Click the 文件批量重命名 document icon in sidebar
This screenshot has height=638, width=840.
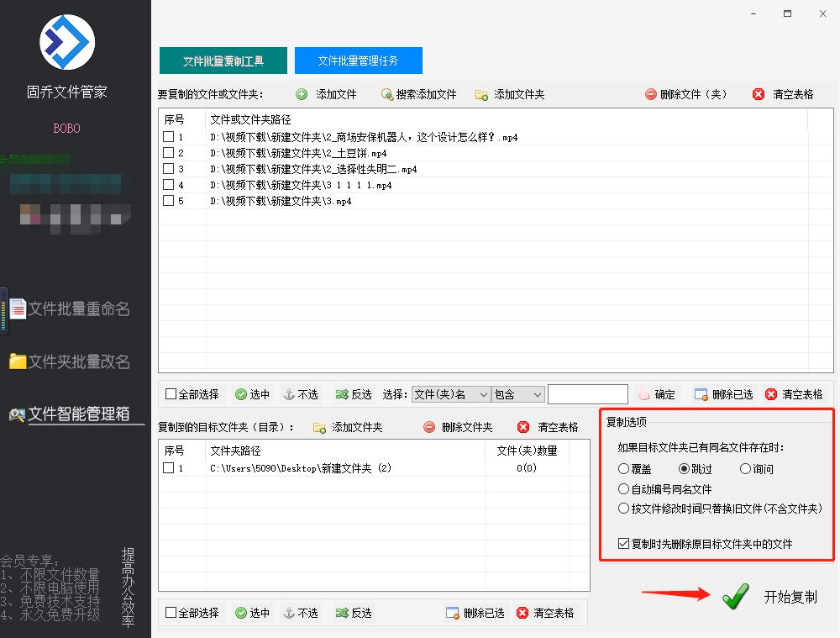tap(18, 308)
